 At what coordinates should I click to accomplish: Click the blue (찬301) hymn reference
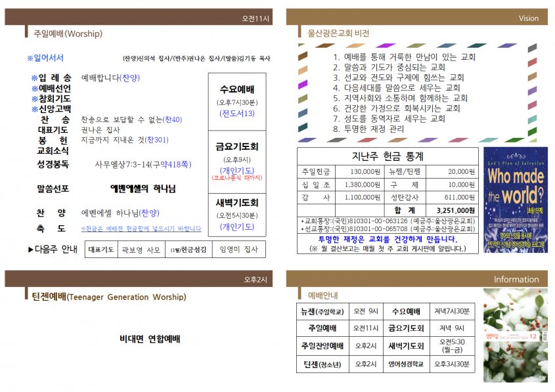(x=156, y=140)
